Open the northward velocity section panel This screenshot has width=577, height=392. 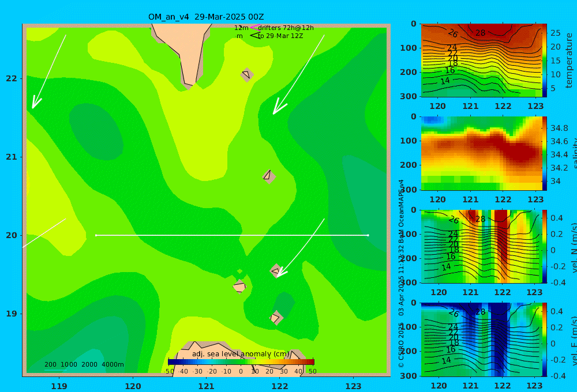(481, 246)
